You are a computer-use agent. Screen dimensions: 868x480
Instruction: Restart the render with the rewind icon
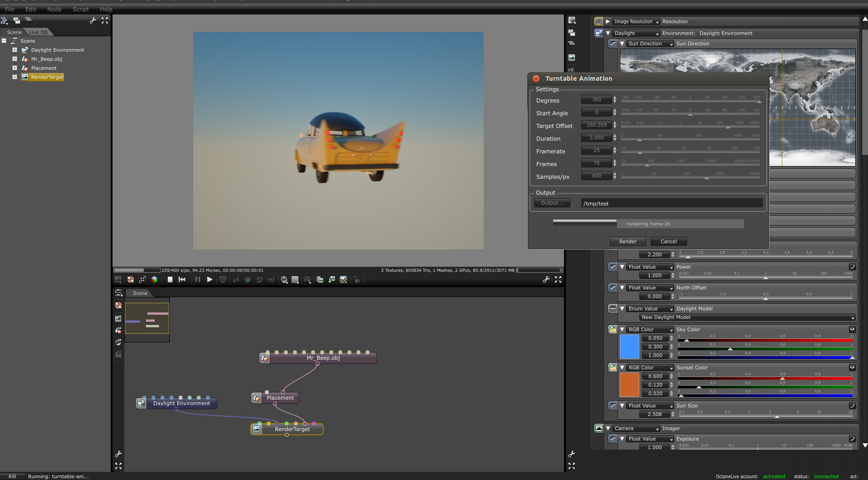[182, 279]
